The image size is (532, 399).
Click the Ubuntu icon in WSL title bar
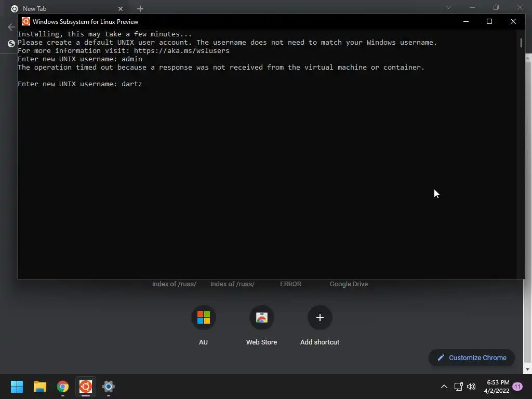[x=26, y=21]
